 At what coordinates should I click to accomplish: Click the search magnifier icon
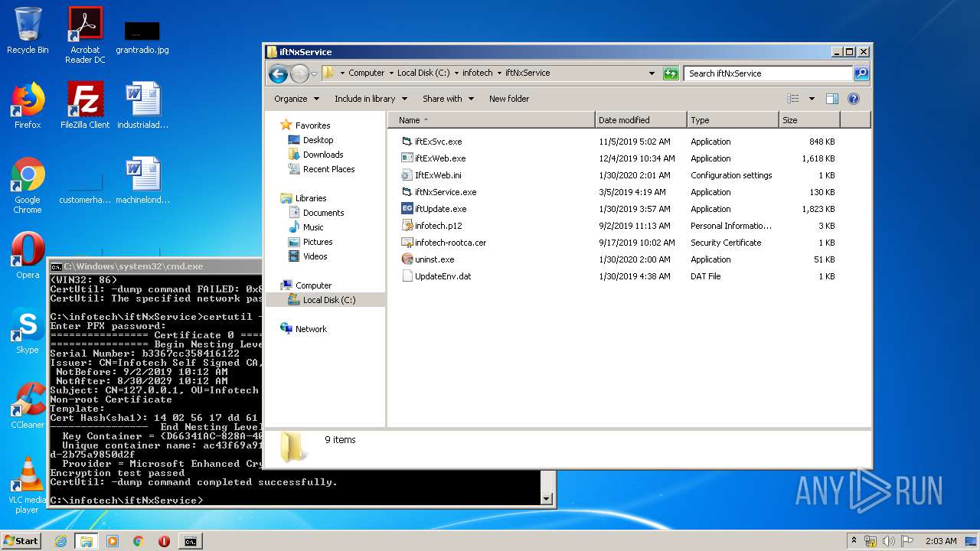click(x=861, y=73)
